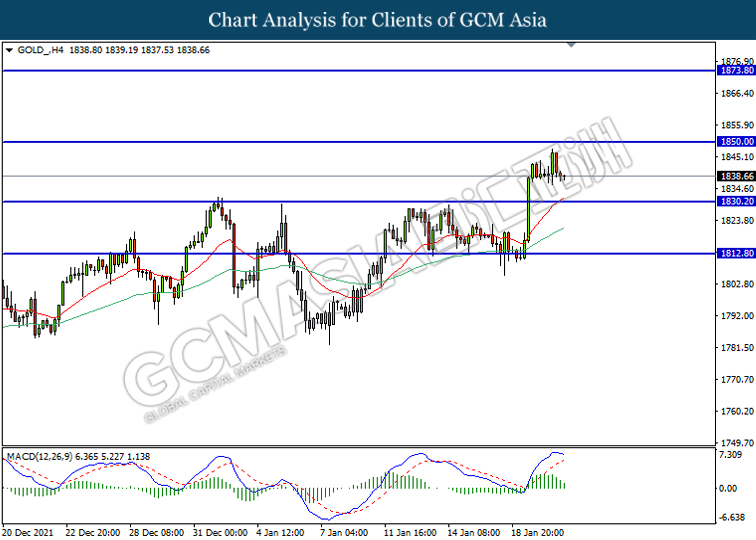Click the 31 Dec 00:00 time label
Viewport: 756px width, 540px height.
pyautogui.click(x=220, y=533)
